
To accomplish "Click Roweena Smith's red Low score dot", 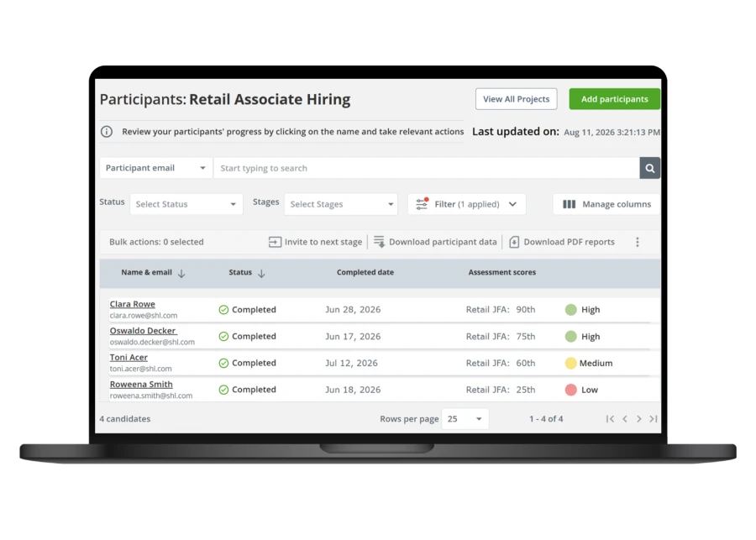I will 571,390.
